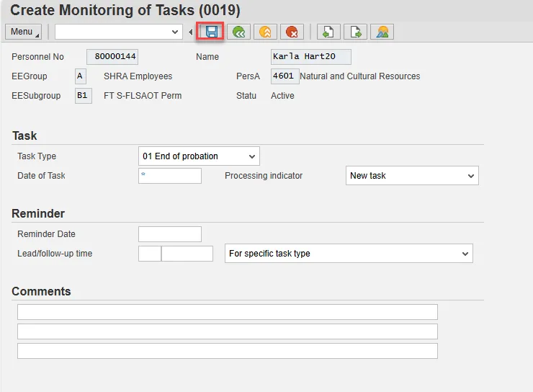The height and width of the screenshot is (392, 533).
Task: Click the second Comments line
Action: (x=227, y=331)
